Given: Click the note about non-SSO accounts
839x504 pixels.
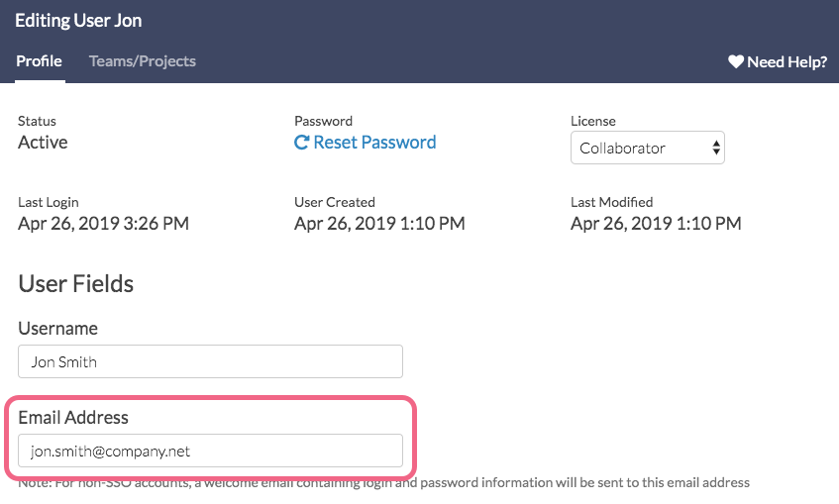Looking at the screenshot, I should tap(383, 483).
